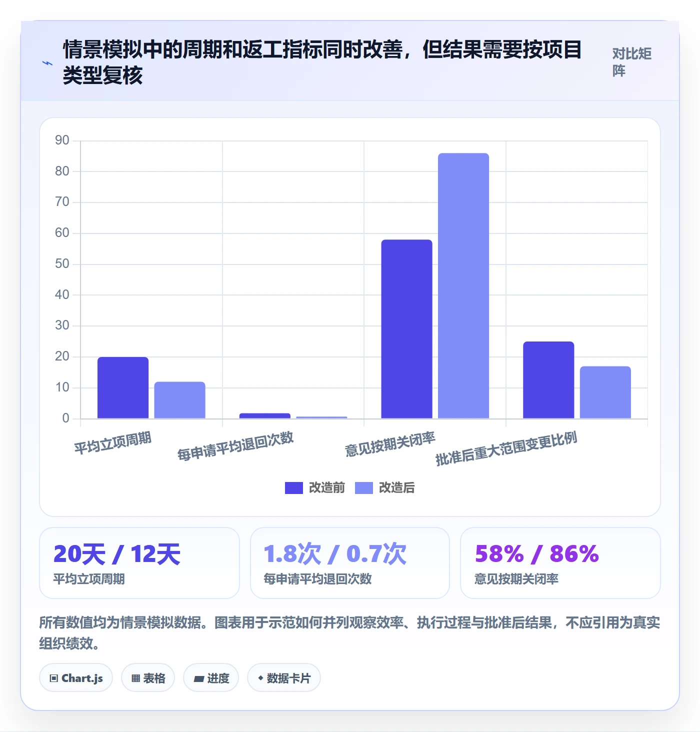This screenshot has width=700, height=732.
Task: Click the y-axis value 90
Action: (62, 140)
